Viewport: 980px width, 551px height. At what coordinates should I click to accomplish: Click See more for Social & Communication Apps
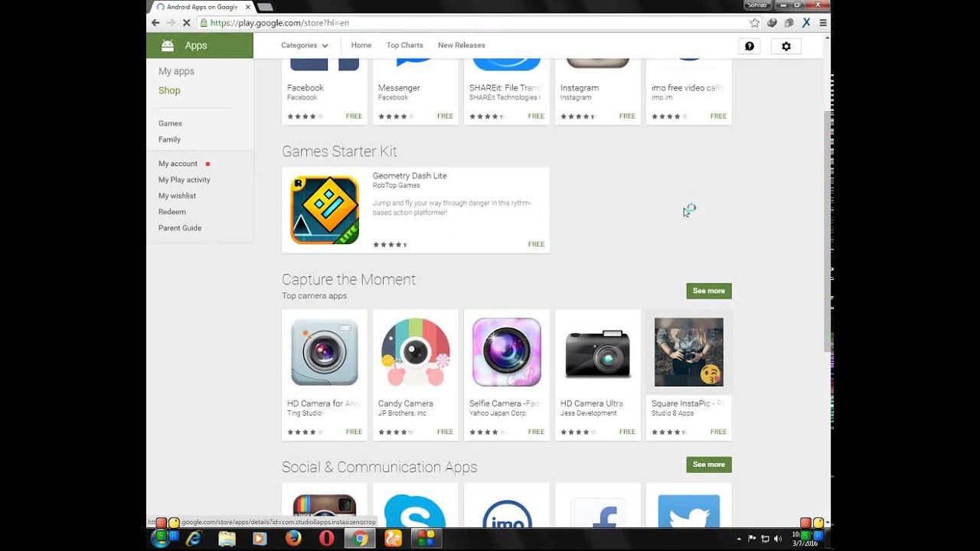click(x=709, y=465)
